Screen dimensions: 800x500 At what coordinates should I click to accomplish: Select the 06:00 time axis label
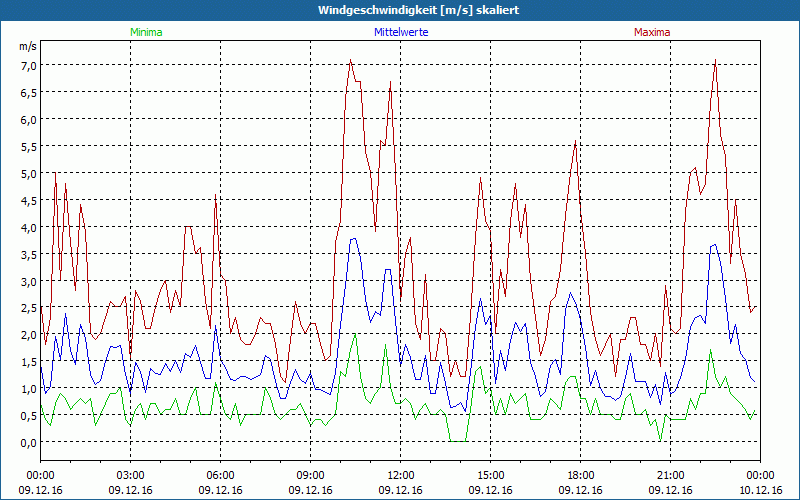pos(221,475)
